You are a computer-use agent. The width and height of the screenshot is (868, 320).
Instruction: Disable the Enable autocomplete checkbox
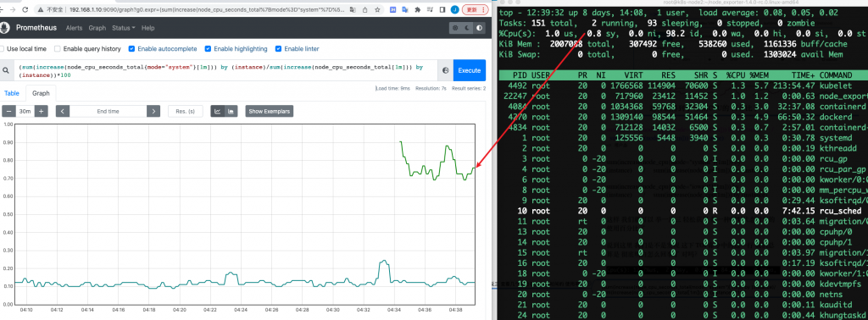(x=131, y=48)
